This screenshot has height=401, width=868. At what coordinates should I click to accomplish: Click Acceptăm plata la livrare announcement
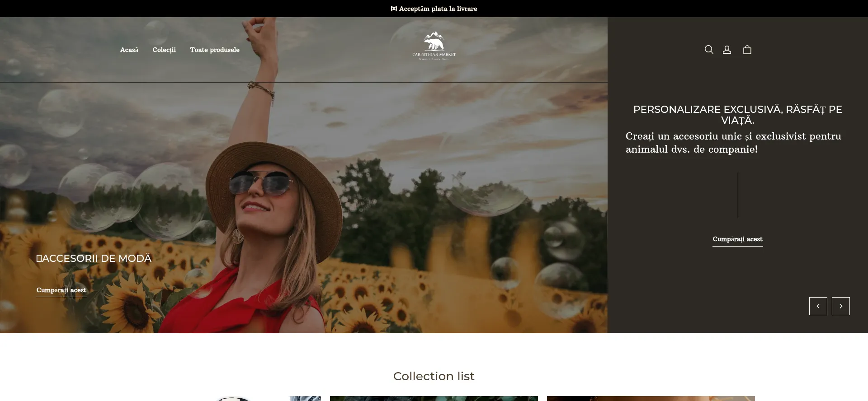[x=438, y=9]
